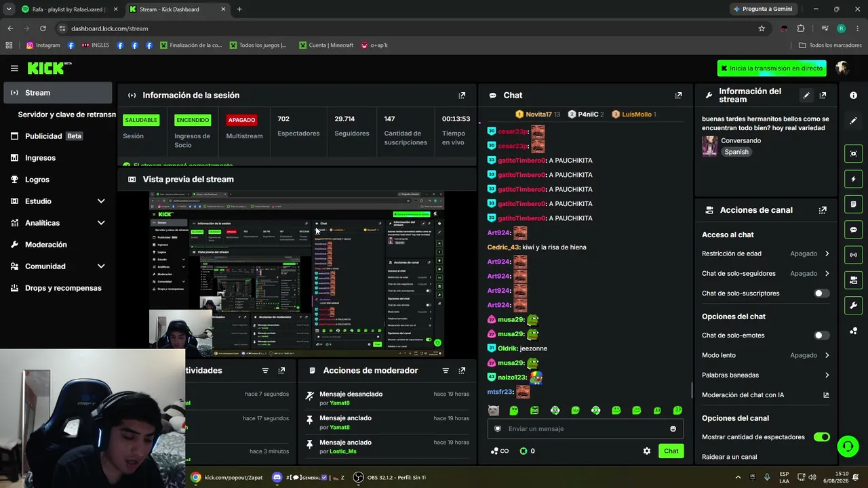Pop out the Información de la sesión panel
This screenshot has width=868, height=488.
point(462,96)
